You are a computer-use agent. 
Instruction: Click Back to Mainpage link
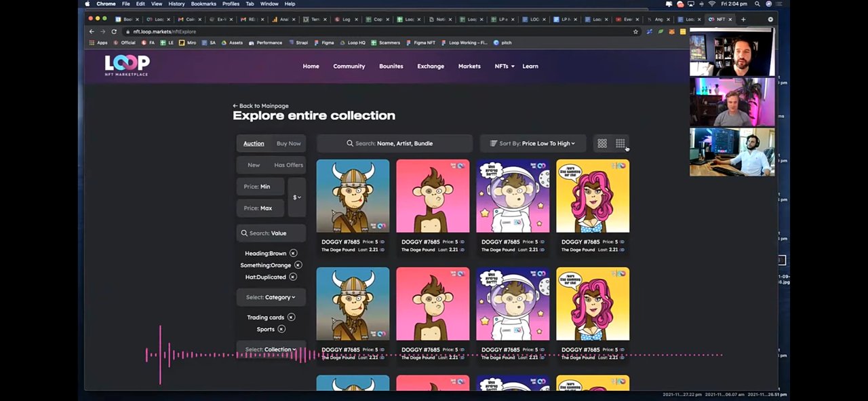[x=260, y=106]
